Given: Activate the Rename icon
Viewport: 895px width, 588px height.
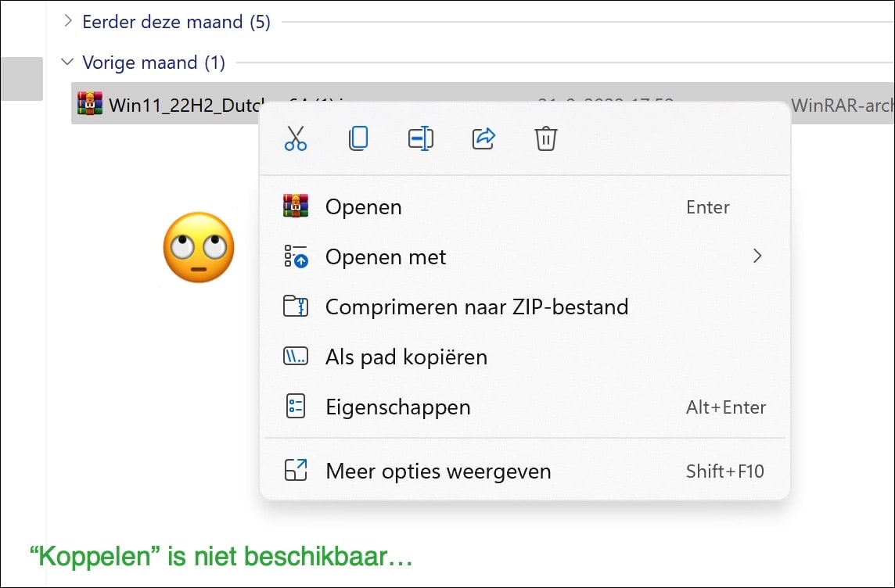Looking at the screenshot, I should point(420,138).
